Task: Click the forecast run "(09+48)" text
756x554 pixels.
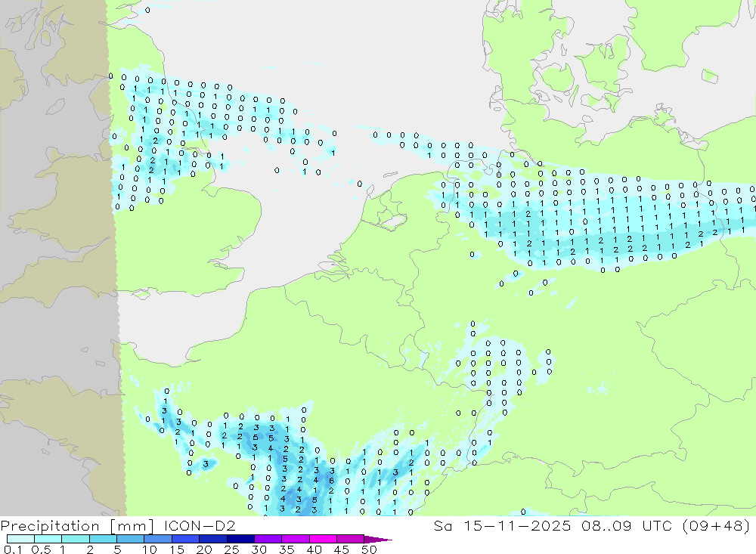Action: [x=717, y=525]
